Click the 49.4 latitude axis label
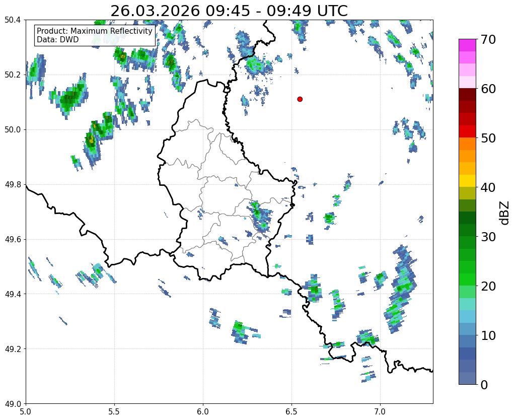Image resolution: width=515 pixels, height=420 pixels. 13,294
